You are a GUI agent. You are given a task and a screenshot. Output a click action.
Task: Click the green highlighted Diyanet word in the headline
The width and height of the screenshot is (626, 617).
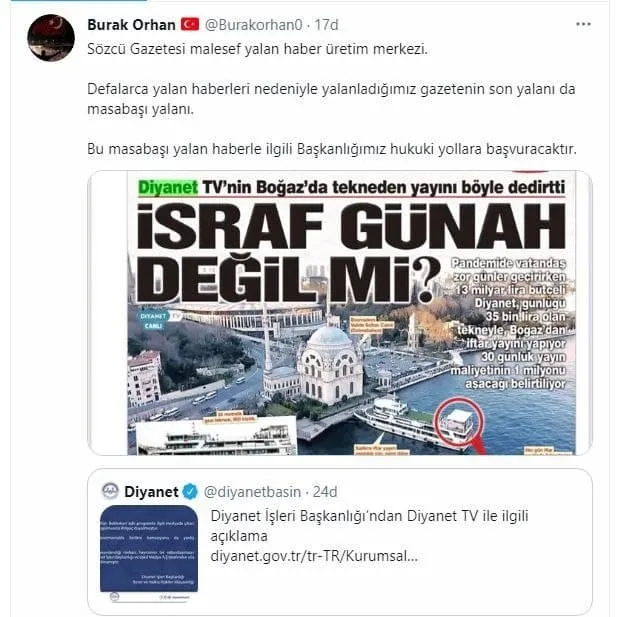click(168, 187)
